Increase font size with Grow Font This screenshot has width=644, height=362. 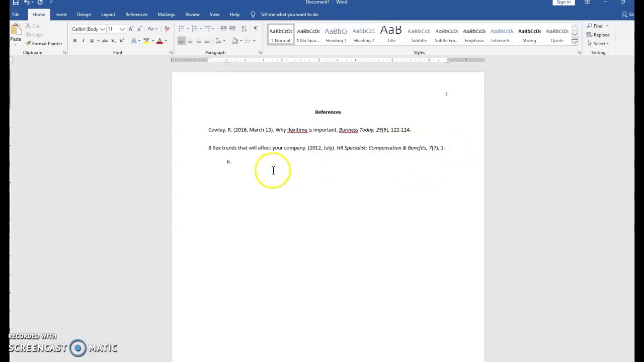pyautogui.click(x=131, y=29)
